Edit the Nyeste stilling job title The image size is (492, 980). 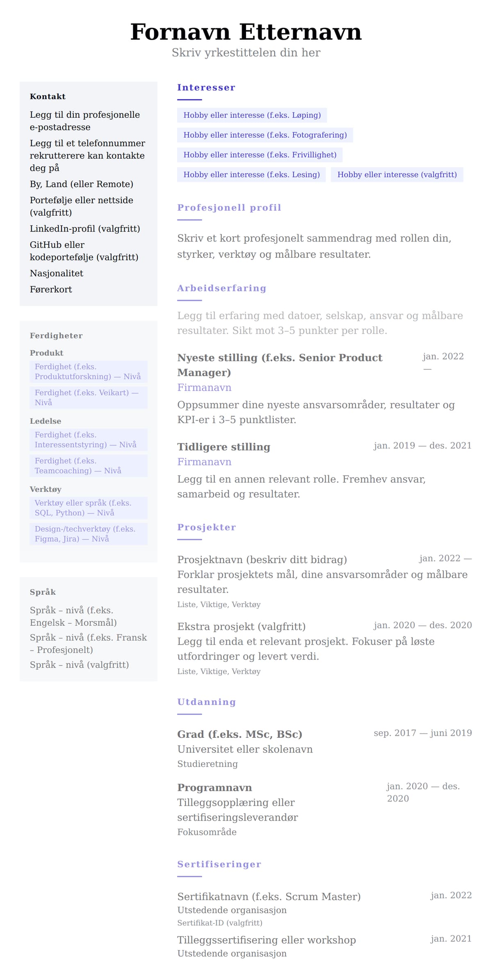pos(279,365)
